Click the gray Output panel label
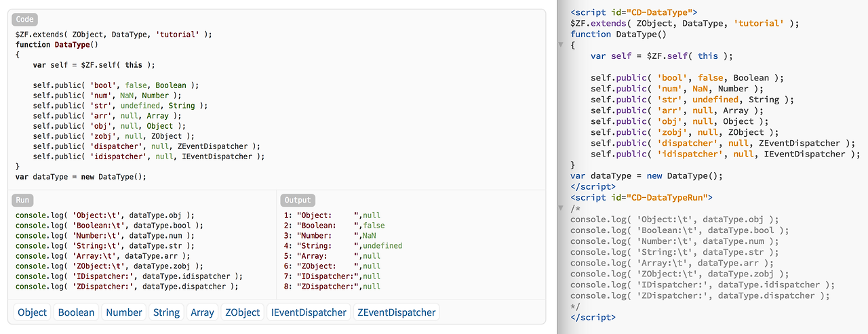 [298, 200]
